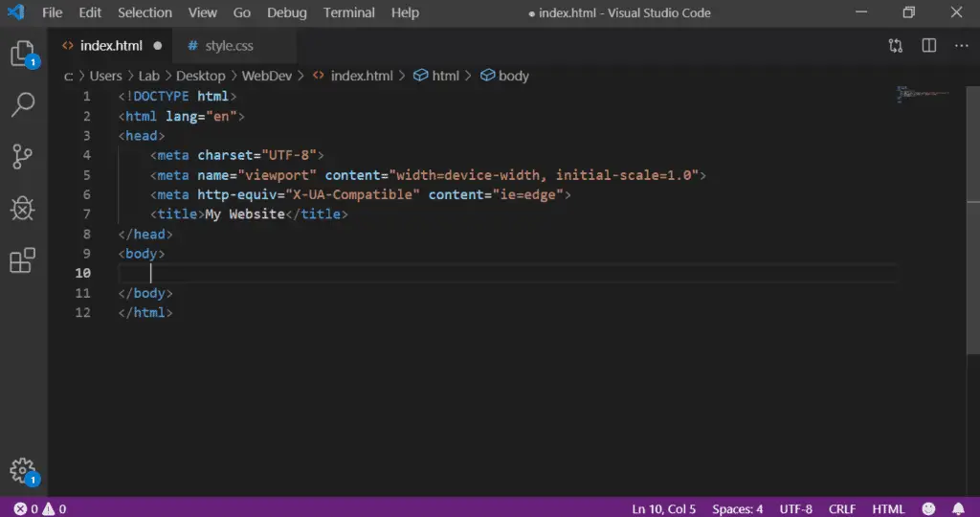Screen dimensions: 980x517
Task: Click the warnings count in status bar
Action: [54, 509]
